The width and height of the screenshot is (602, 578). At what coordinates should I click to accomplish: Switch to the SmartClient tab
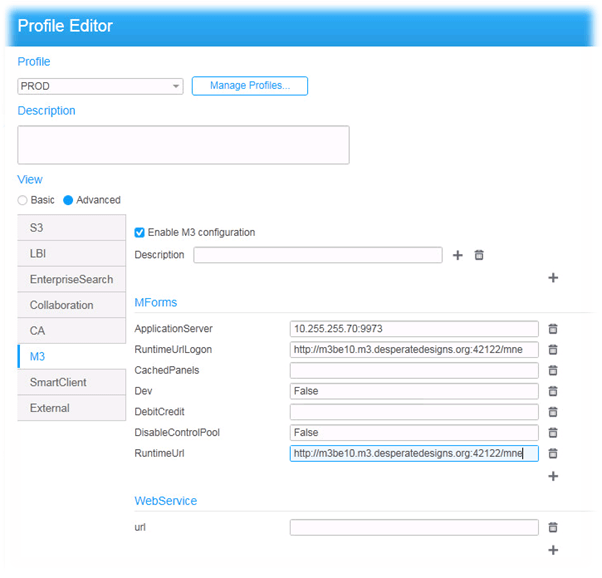click(72, 382)
